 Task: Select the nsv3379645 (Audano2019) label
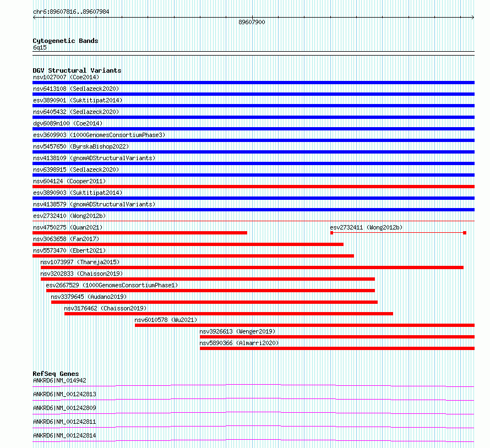pyautogui.click(x=89, y=297)
